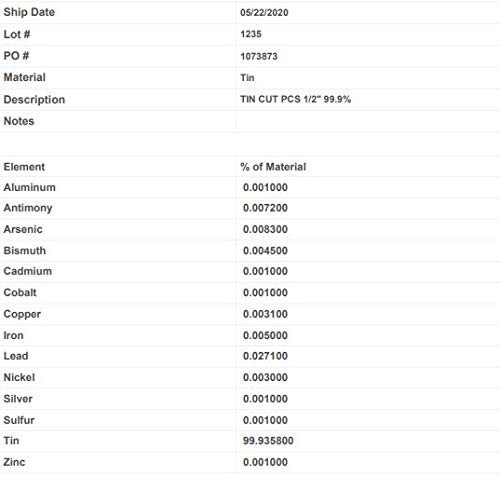This screenshot has height=489, width=500.
Task: Click the Lot # value 1235
Action: point(251,34)
